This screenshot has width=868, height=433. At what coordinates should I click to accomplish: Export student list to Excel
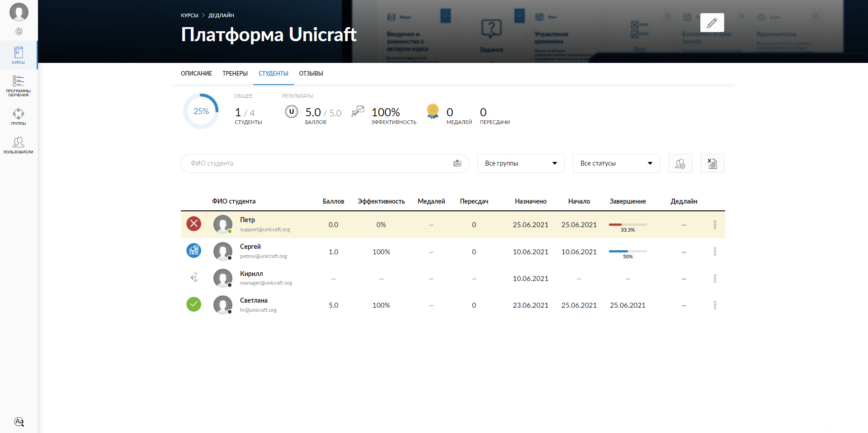click(x=712, y=163)
